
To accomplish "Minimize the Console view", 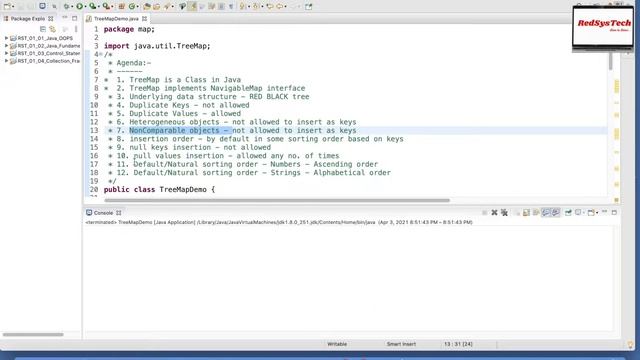I will [x=604, y=212].
